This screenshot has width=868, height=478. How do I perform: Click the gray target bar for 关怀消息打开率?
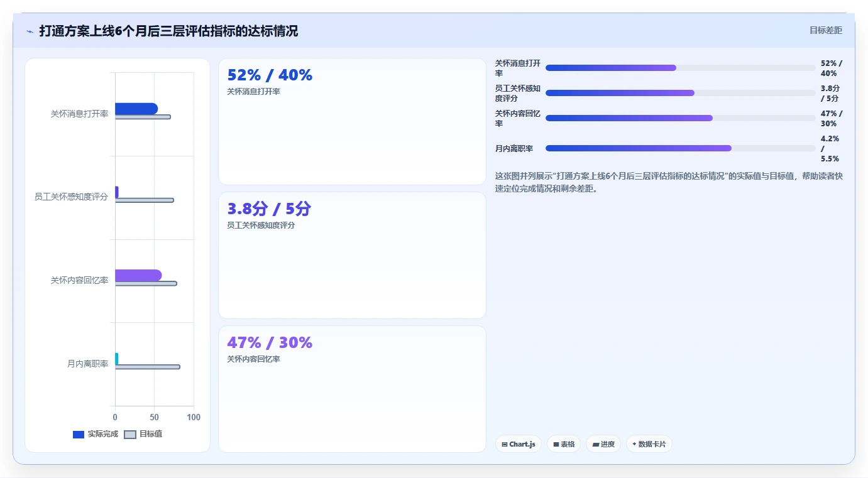tap(143, 117)
